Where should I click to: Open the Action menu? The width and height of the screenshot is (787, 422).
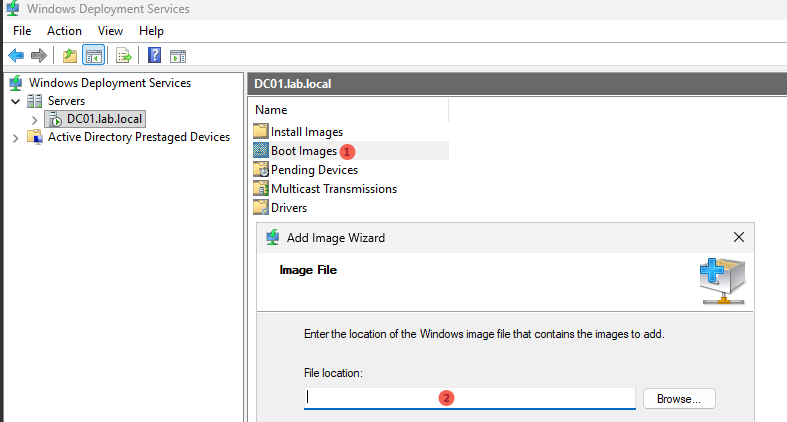point(64,31)
